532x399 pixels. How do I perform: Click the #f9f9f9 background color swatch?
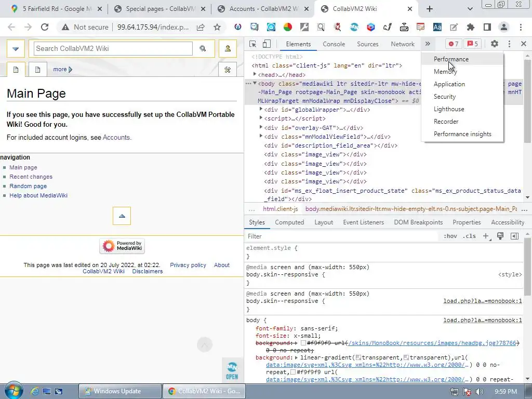coord(303,343)
